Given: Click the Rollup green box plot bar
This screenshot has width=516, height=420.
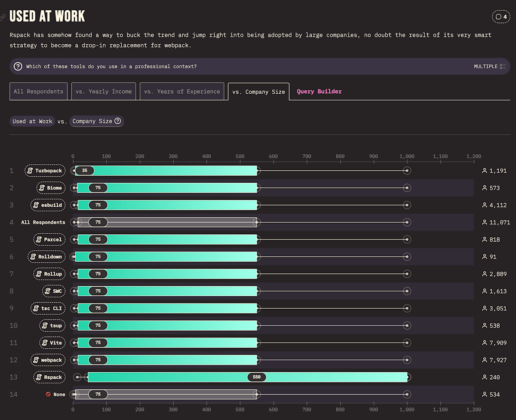Looking at the screenshot, I should coord(167,274).
